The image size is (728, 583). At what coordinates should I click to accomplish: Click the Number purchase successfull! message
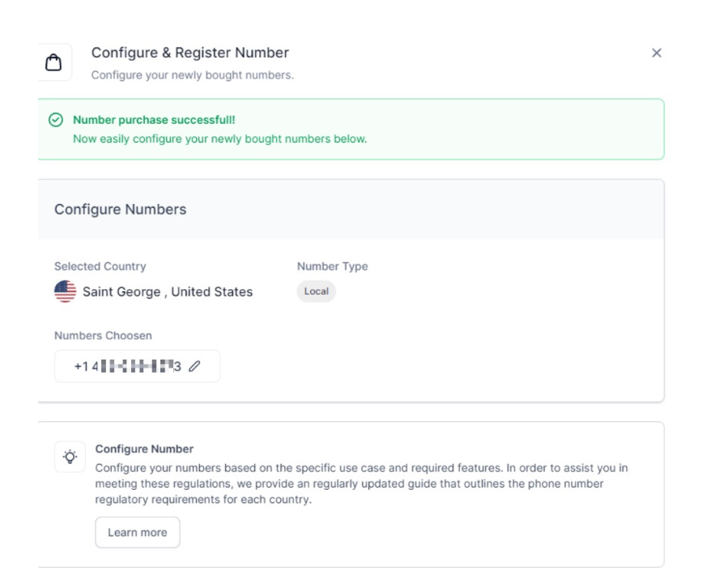[x=154, y=120]
